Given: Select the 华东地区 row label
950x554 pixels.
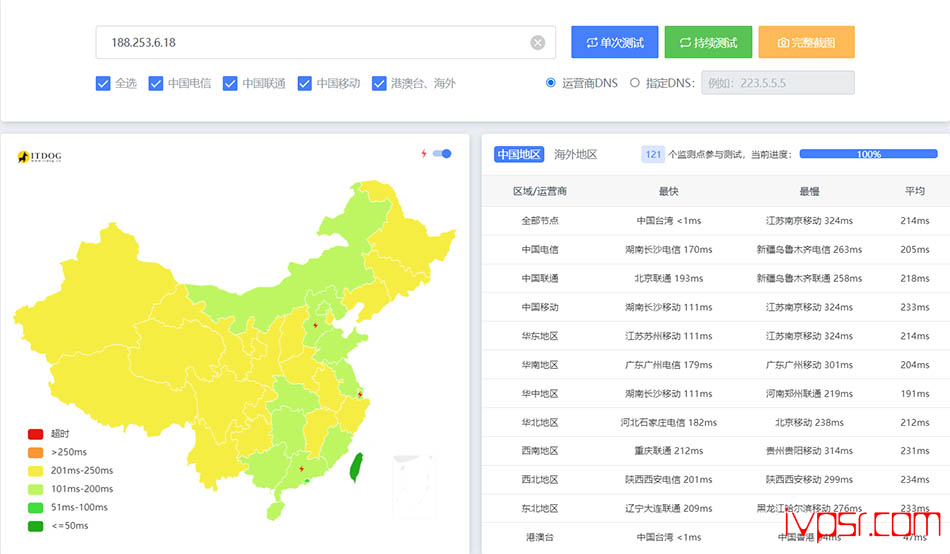Looking at the screenshot, I should [x=540, y=336].
